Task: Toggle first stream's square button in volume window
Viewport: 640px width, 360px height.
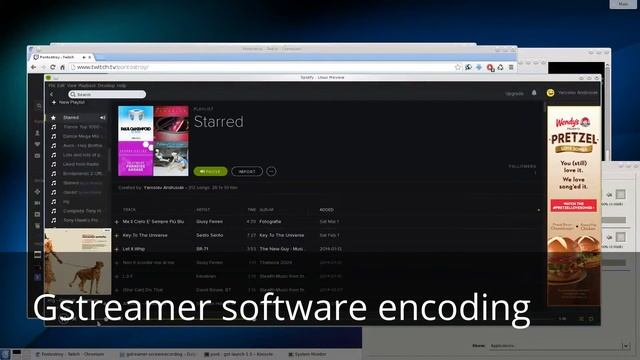Action: coord(620,194)
